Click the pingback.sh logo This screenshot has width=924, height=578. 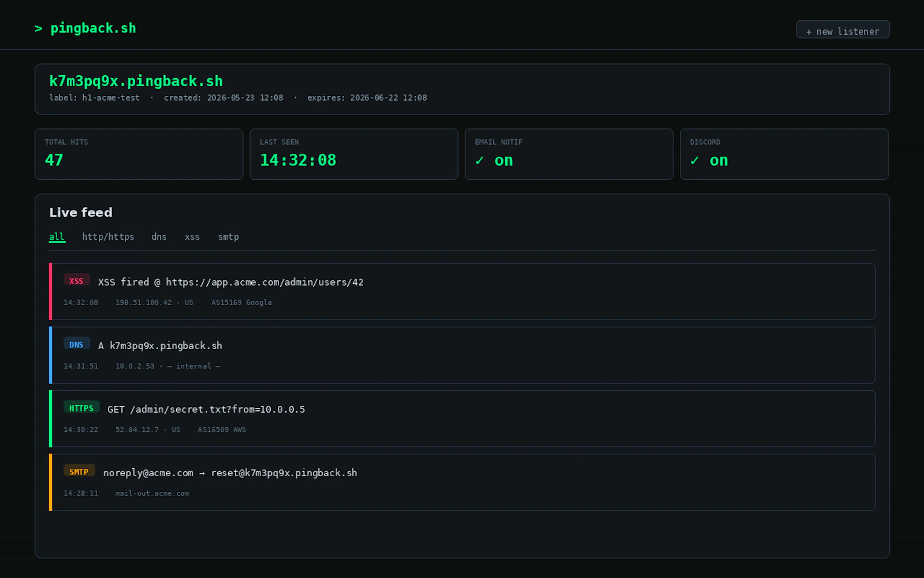click(x=85, y=28)
